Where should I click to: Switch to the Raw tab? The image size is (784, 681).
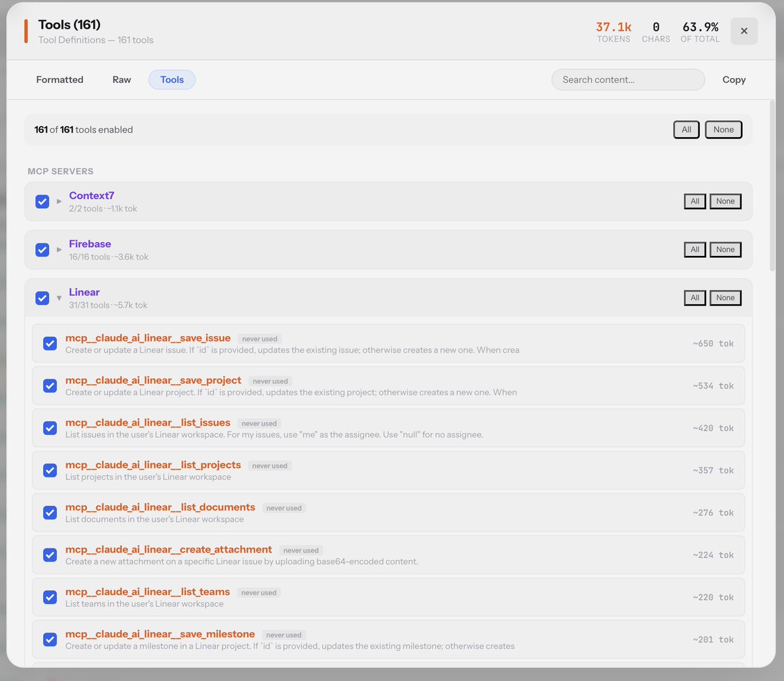122,80
